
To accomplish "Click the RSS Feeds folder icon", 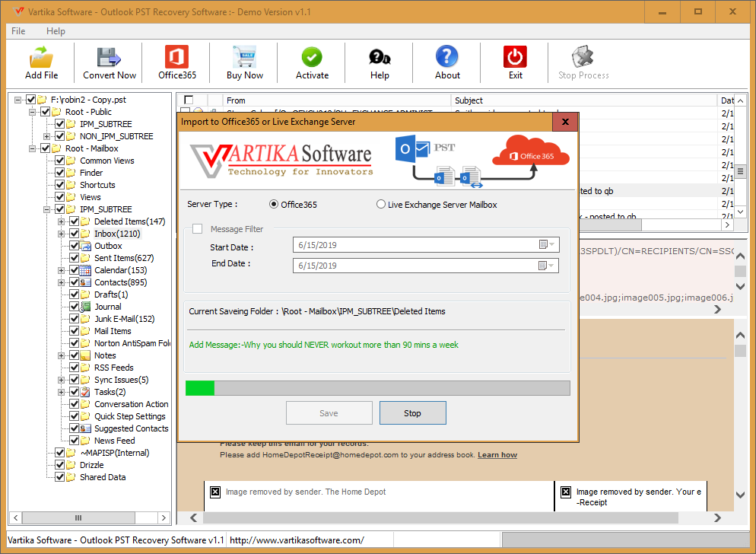I will point(85,368).
